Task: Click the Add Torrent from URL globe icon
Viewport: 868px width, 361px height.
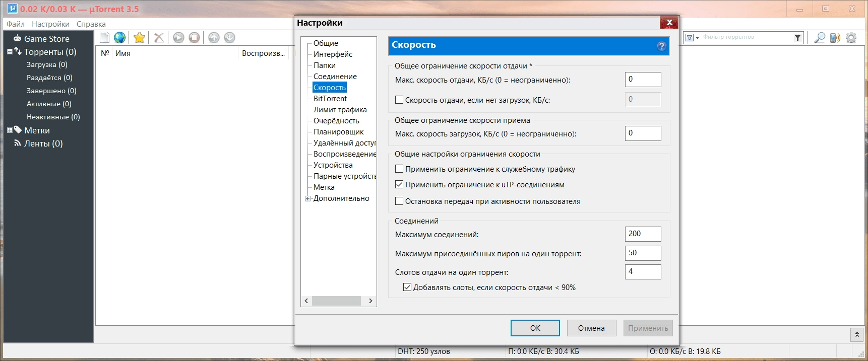Action: point(120,37)
